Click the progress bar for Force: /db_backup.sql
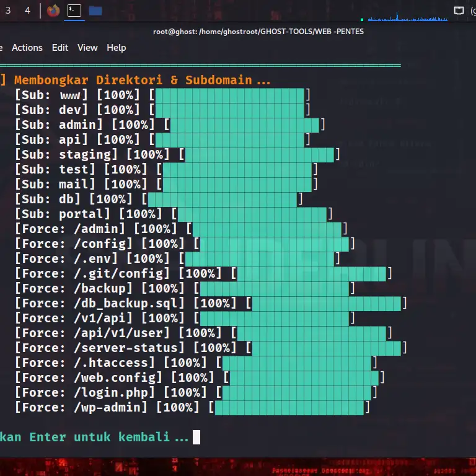Image resolution: width=476 pixels, height=476 pixels. coord(327,303)
